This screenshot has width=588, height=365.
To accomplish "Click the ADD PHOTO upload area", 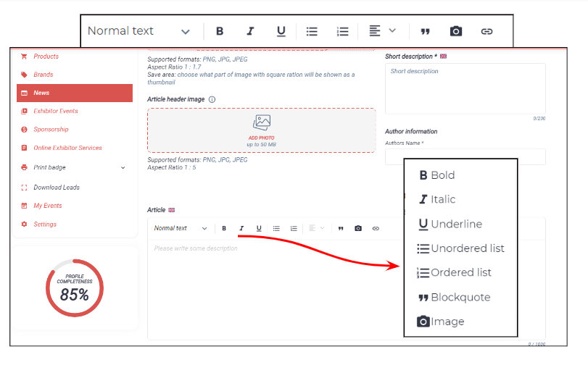I will coord(262,130).
